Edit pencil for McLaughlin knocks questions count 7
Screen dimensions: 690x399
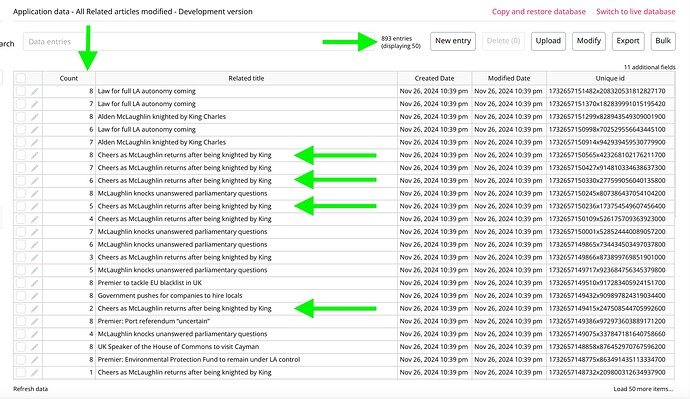34,231
